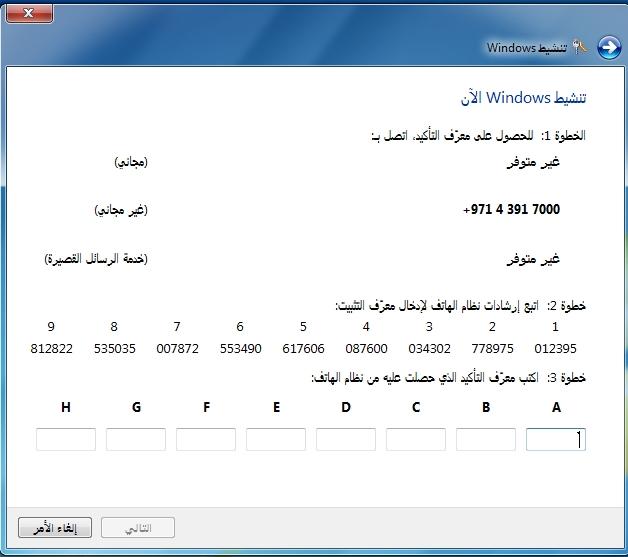Viewport: 628px width, 557px height.
Task: Click column number 9 above 812822
Action: 51,326
